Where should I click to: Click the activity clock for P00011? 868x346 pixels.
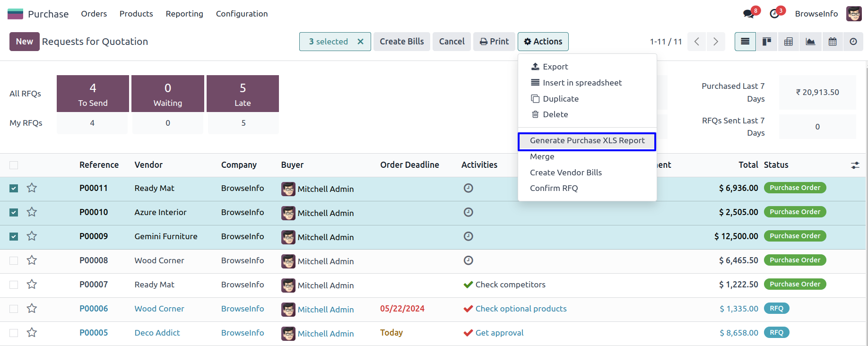(x=468, y=188)
